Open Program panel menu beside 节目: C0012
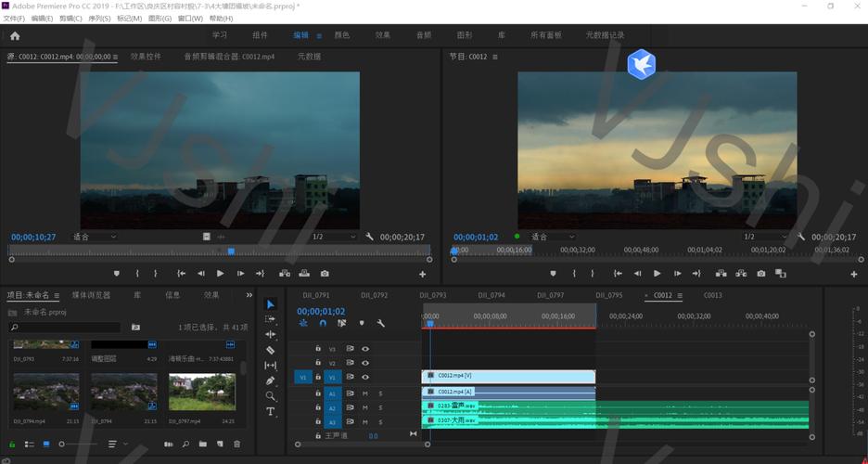The width and height of the screenshot is (868, 464). tap(495, 57)
